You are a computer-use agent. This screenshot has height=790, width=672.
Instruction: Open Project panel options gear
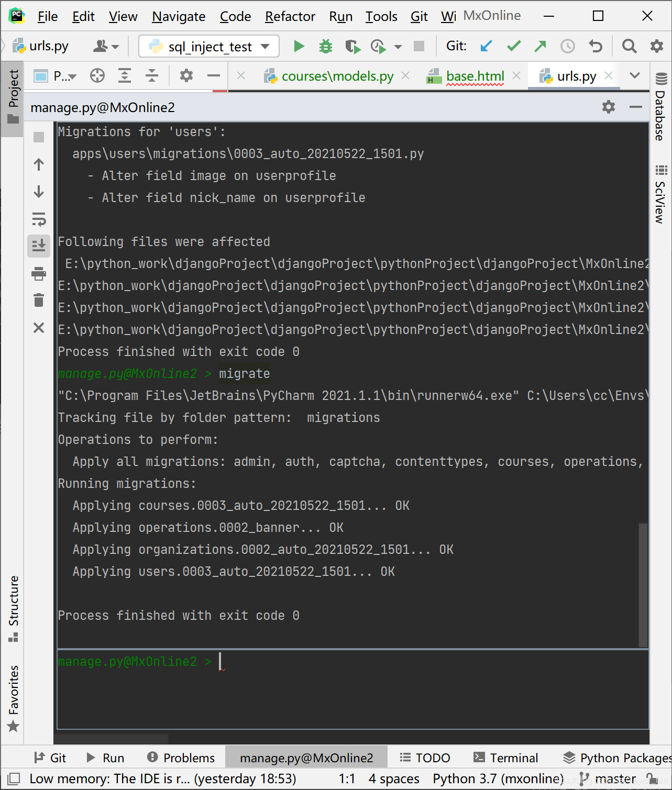click(186, 76)
